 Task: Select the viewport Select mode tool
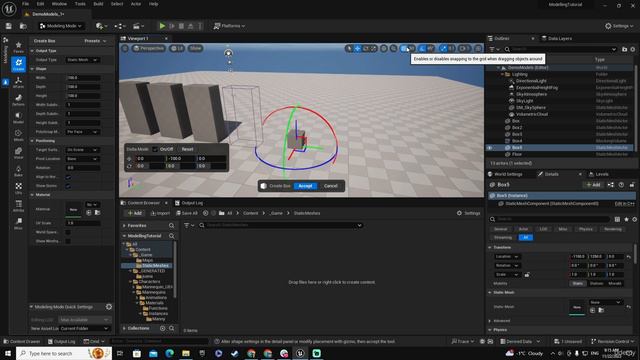[x=349, y=48]
